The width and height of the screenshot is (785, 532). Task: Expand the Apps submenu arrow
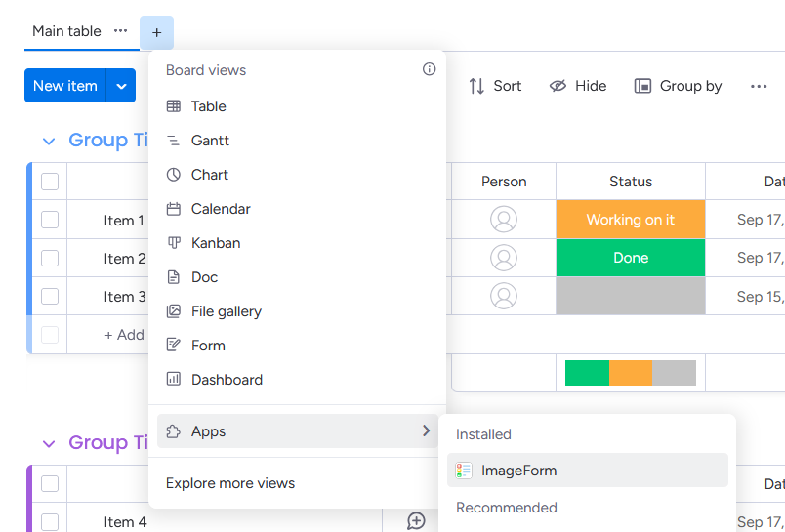pyautogui.click(x=426, y=430)
